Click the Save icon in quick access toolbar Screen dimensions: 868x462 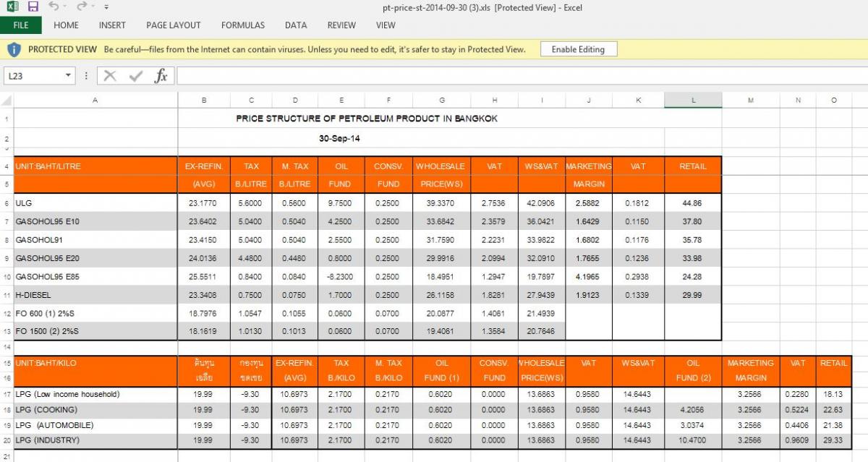tap(33, 7)
